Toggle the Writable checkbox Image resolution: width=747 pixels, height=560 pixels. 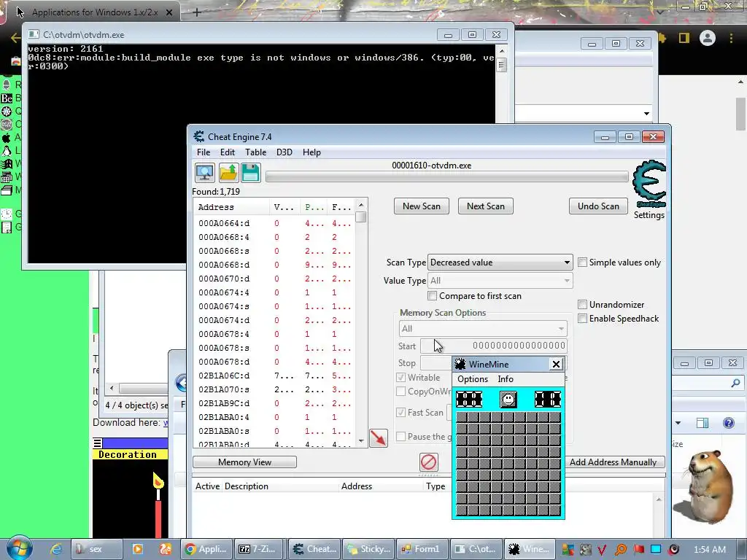400,378
